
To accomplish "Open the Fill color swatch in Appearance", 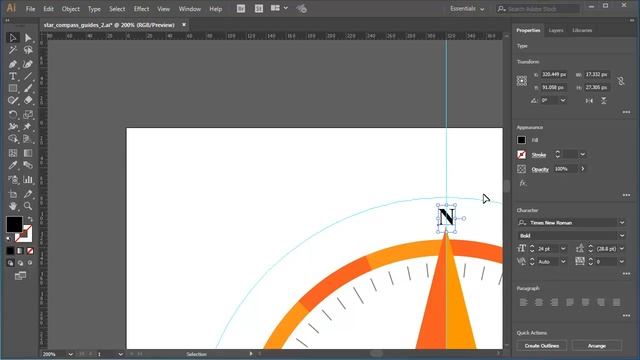I will click(x=521, y=140).
